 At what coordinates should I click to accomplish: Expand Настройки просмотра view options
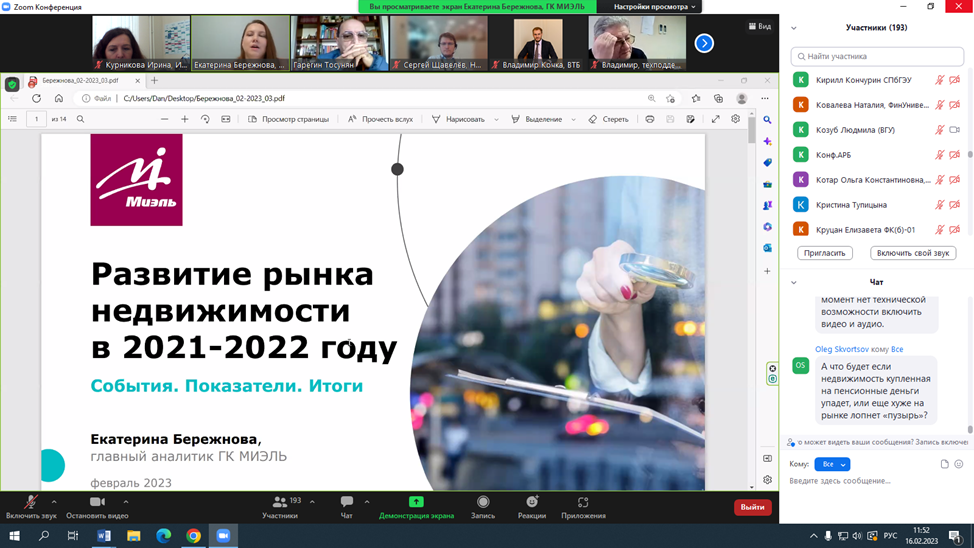point(654,7)
